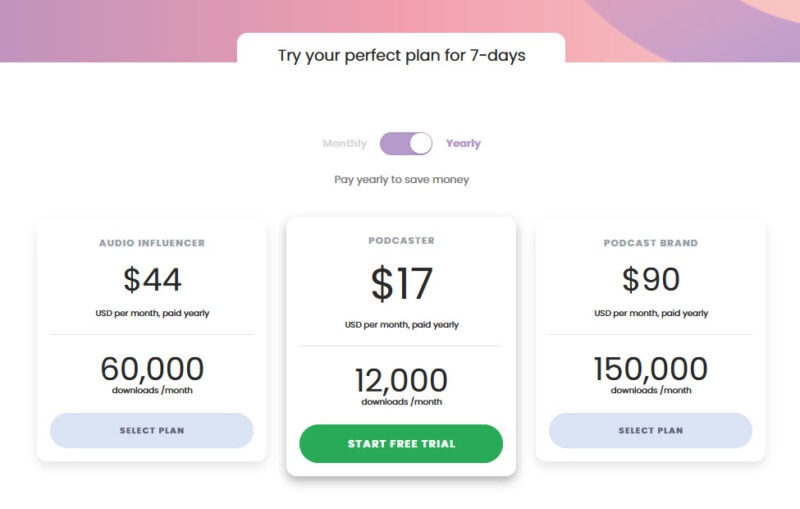Viewport: 800px width, 509px height.
Task: Toggle the Monthly/Yearly billing switch
Action: click(x=406, y=143)
